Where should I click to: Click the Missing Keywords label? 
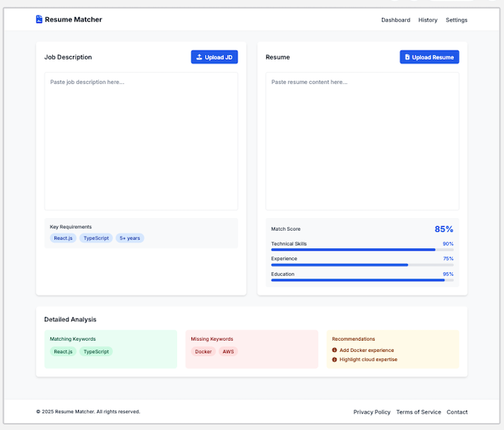click(212, 338)
